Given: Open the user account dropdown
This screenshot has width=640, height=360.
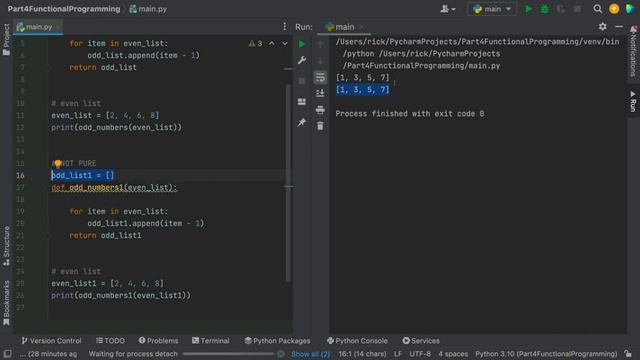Looking at the screenshot, I should pyautogui.click(x=448, y=9).
